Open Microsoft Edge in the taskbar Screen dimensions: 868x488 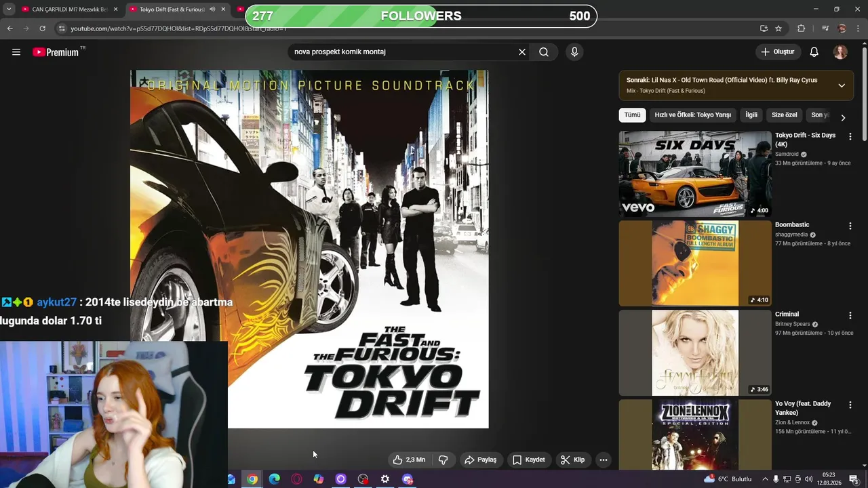[275, 479]
